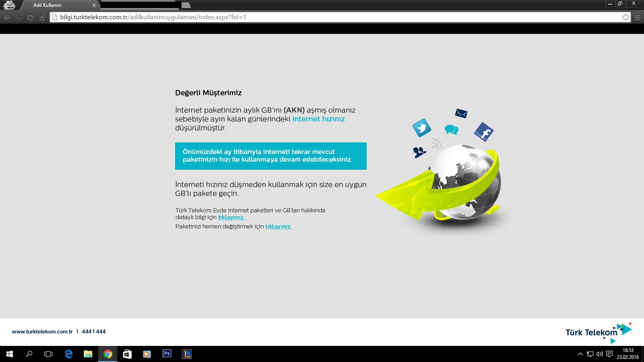Show hidden system tray icons
This screenshot has width=644, height=362.
580,354
